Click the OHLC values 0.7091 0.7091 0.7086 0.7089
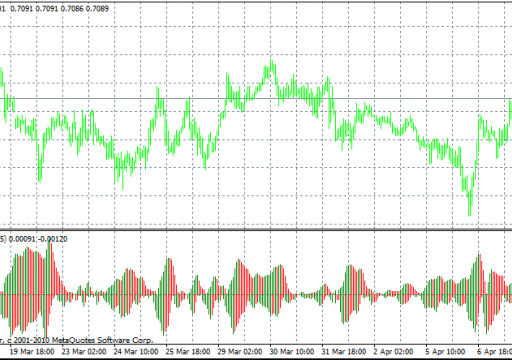This screenshot has height=360, width=512. coord(59,8)
